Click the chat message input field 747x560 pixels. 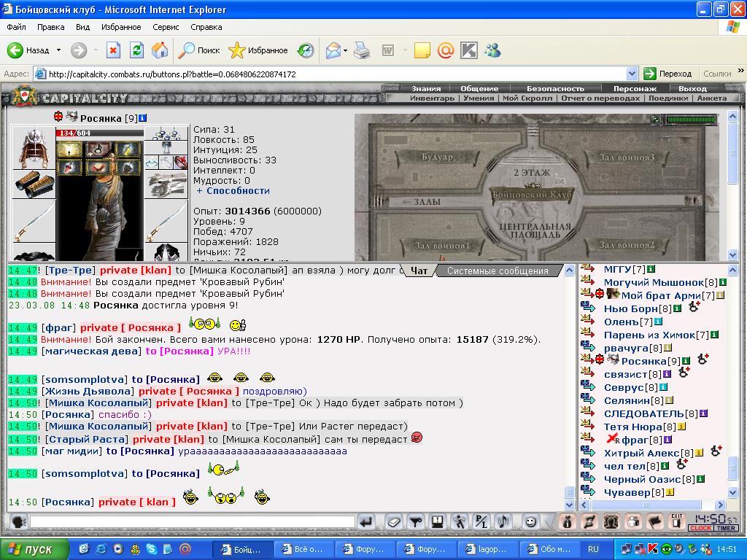click(x=193, y=522)
